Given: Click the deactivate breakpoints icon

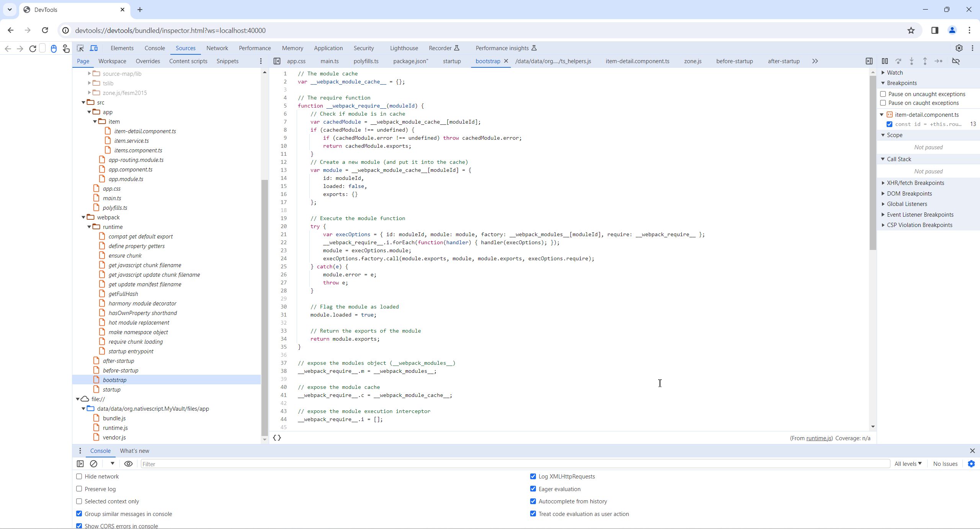Looking at the screenshot, I should tap(956, 61).
